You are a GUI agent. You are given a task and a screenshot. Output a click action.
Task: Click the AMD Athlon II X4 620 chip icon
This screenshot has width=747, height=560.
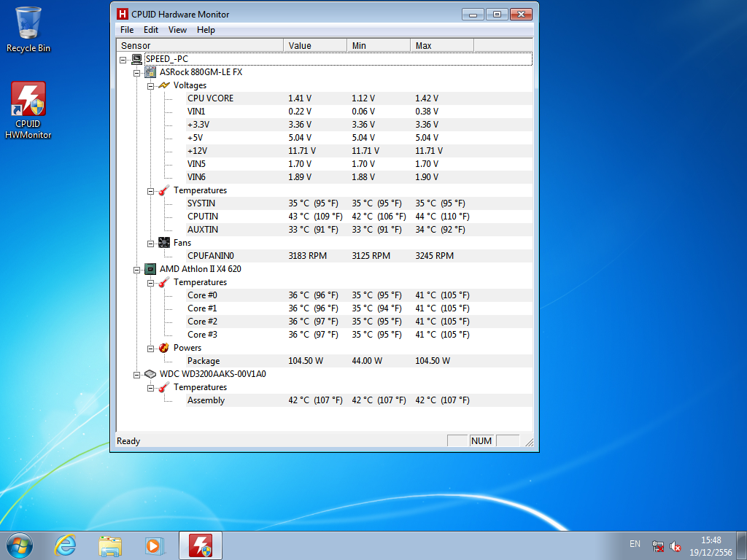tap(150, 269)
